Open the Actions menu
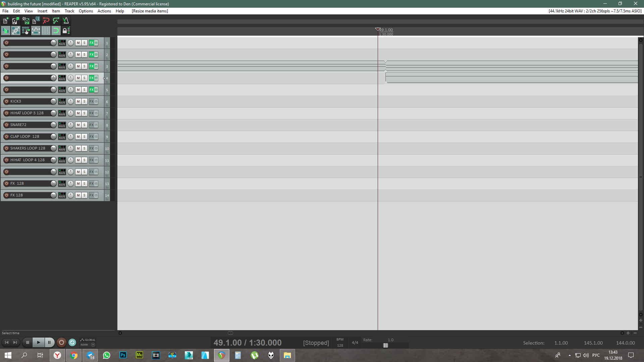Image resolution: width=644 pixels, height=362 pixels. point(104,11)
